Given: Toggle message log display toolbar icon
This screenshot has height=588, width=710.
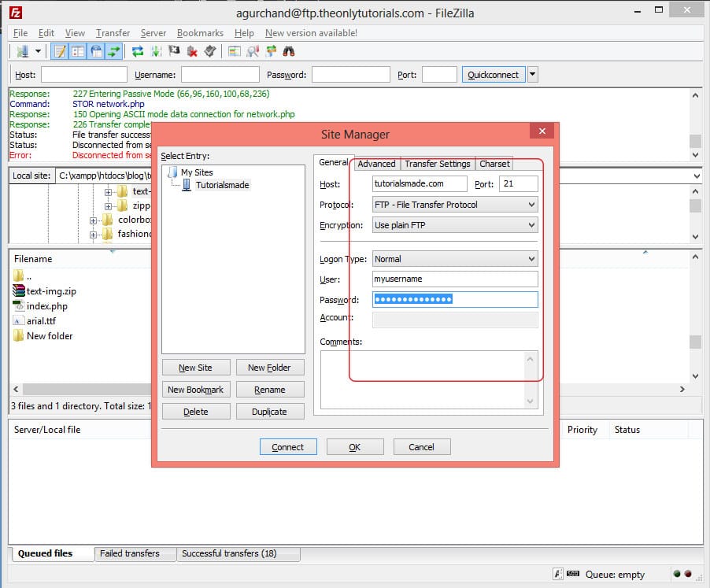Looking at the screenshot, I should [59, 51].
